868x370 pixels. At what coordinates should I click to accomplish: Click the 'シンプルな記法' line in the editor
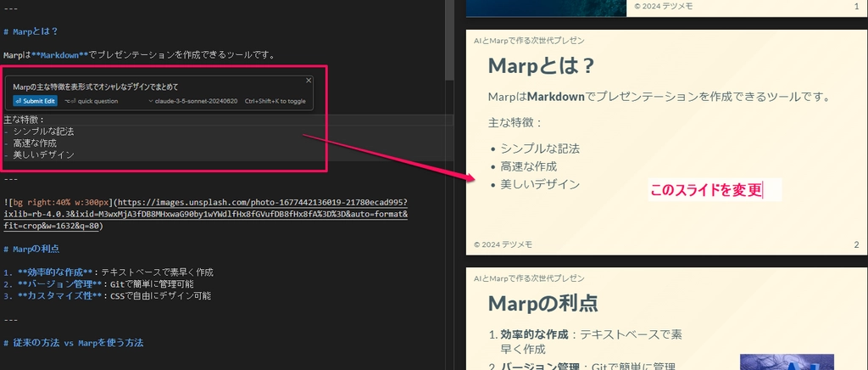tap(42, 132)
